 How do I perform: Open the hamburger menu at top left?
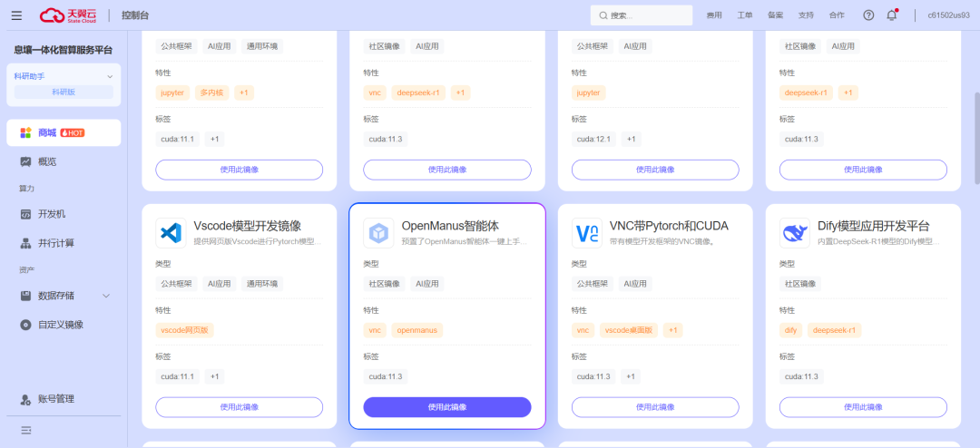[x=16, y=15]
